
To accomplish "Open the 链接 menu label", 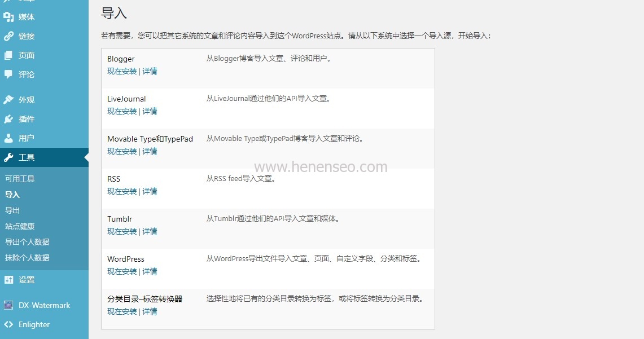I will coord(27,36).
